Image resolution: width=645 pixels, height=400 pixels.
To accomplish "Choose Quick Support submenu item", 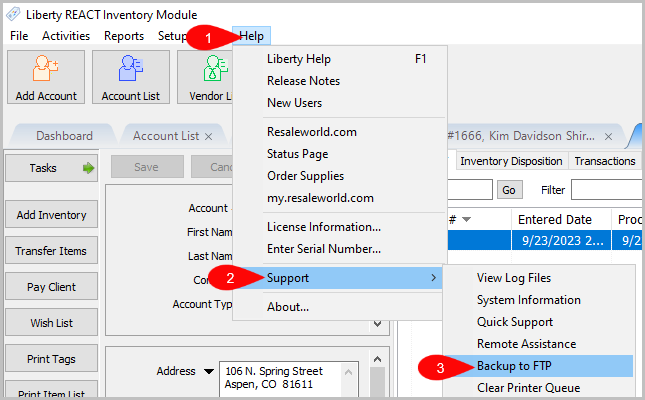I will click(538, 322).
